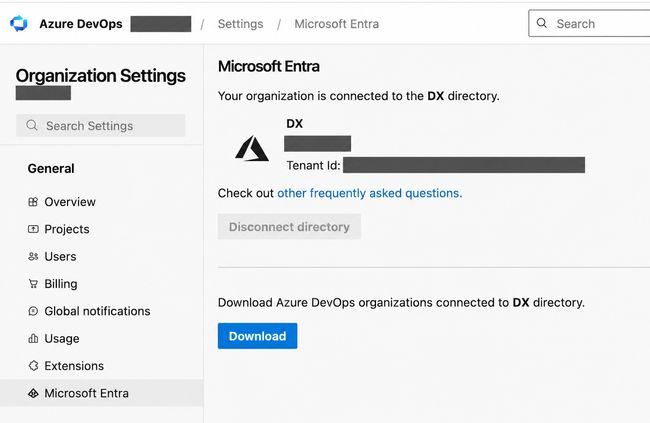650x423 pixels.
Task: Click Microsoft Entra in the breadcrumb
Action: click(x=337, y=24)
